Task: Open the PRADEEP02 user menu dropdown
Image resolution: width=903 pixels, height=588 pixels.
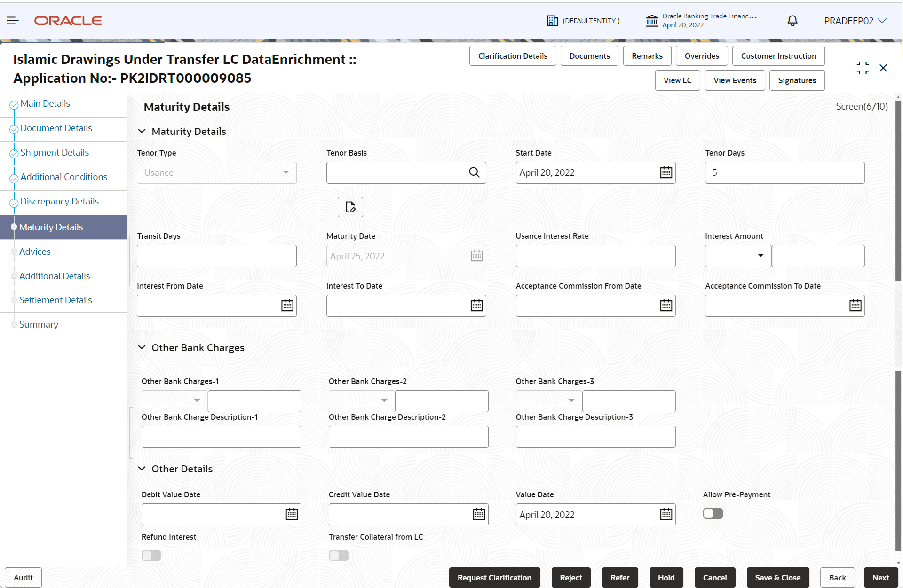Action: tap(855, 21)
